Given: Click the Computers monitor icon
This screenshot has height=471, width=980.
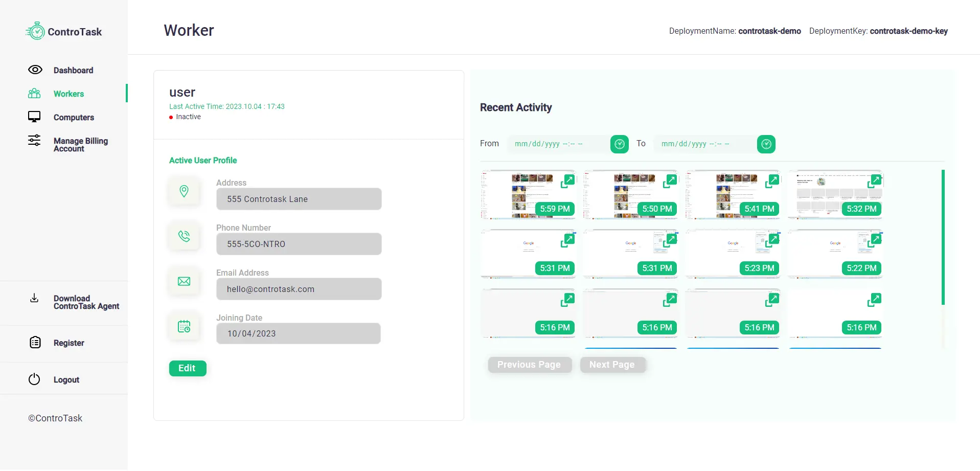Looking at the screenshot, I should pos(34,117).
